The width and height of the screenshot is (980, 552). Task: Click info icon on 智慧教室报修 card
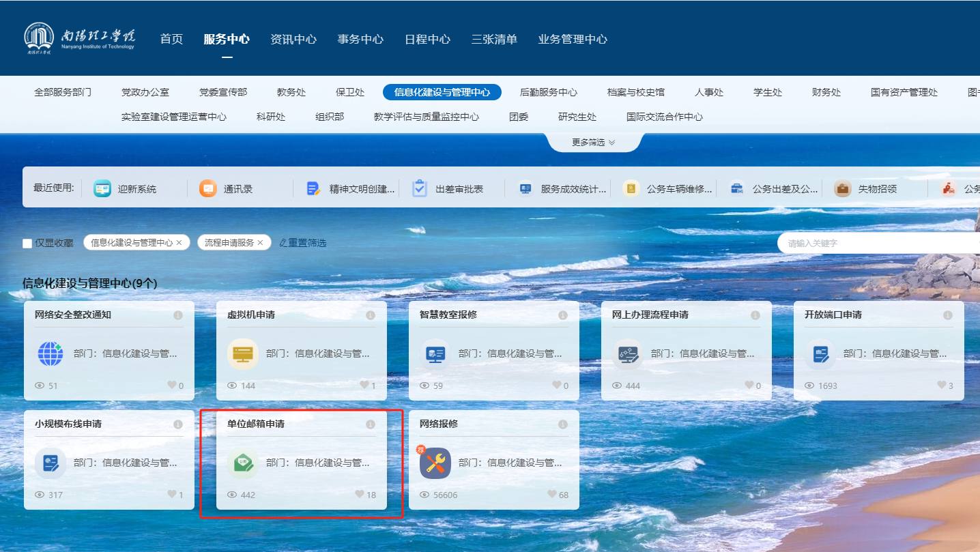click(563, 315)
